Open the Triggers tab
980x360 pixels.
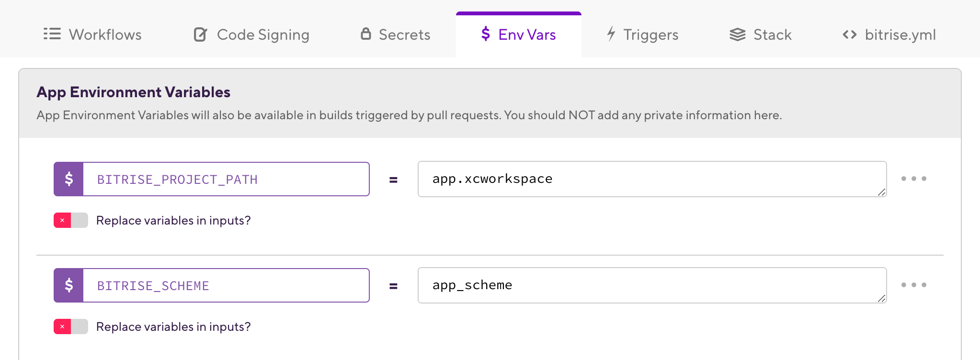pos(643,34)
